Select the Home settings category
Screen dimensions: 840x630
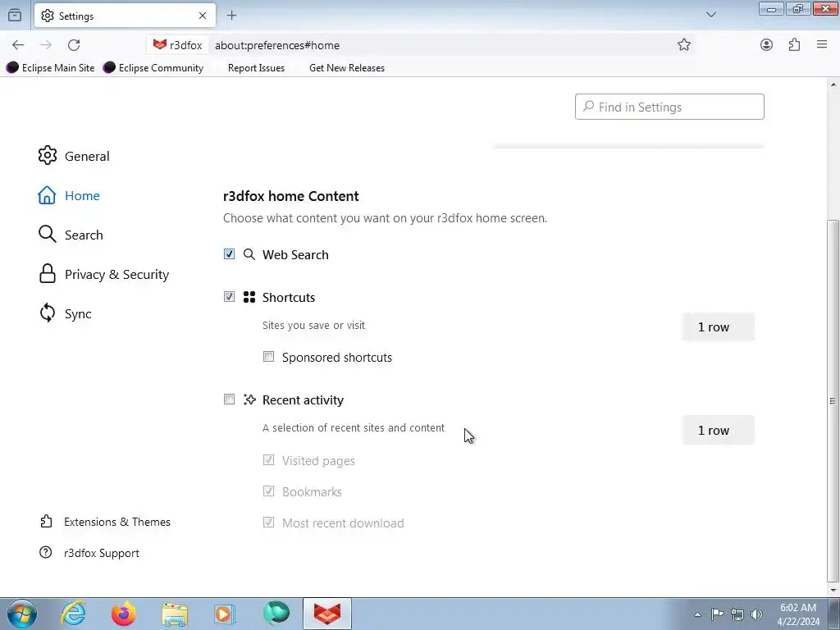pyautogui.click(x=69, y=195)
